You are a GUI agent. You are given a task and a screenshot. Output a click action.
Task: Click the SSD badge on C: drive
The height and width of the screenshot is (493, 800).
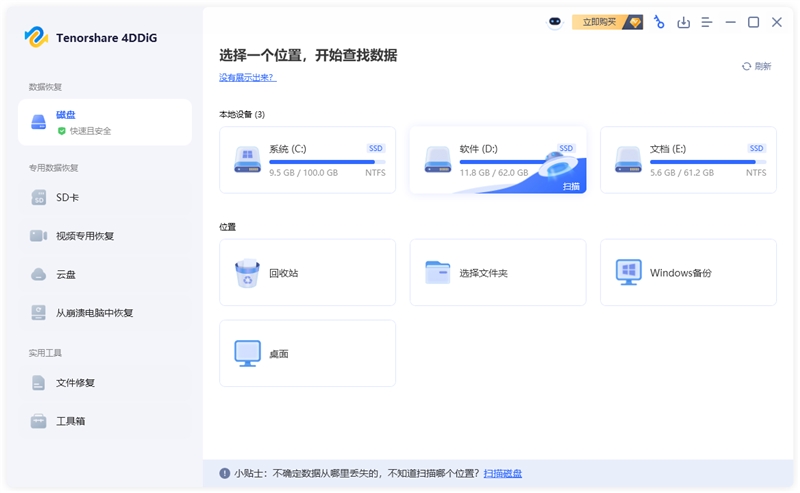click(376, 149)
